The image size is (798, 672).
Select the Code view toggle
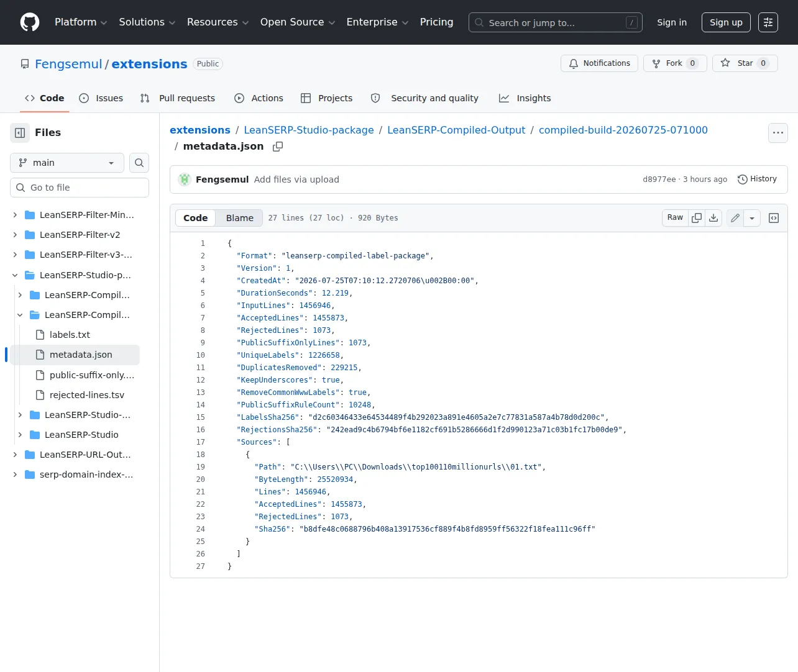[195, 218]
